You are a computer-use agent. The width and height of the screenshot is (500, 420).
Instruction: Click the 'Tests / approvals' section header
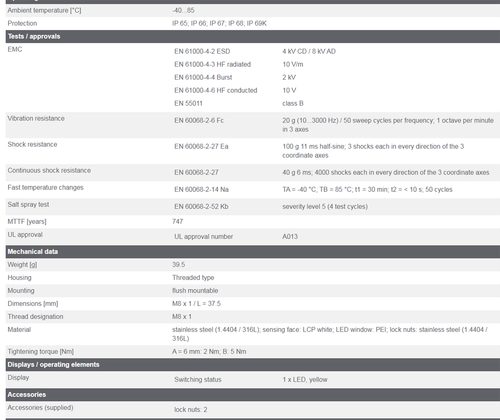coord(253,36)
